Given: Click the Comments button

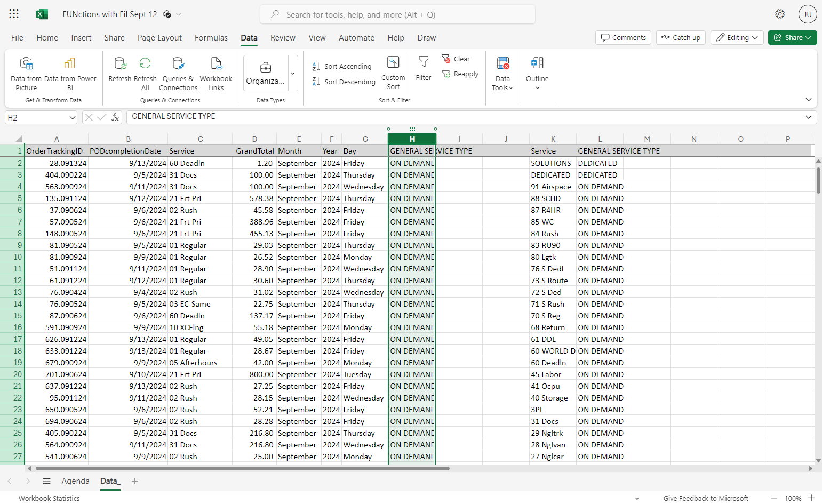Looking at the screenshot, I should tap(623, 37).
